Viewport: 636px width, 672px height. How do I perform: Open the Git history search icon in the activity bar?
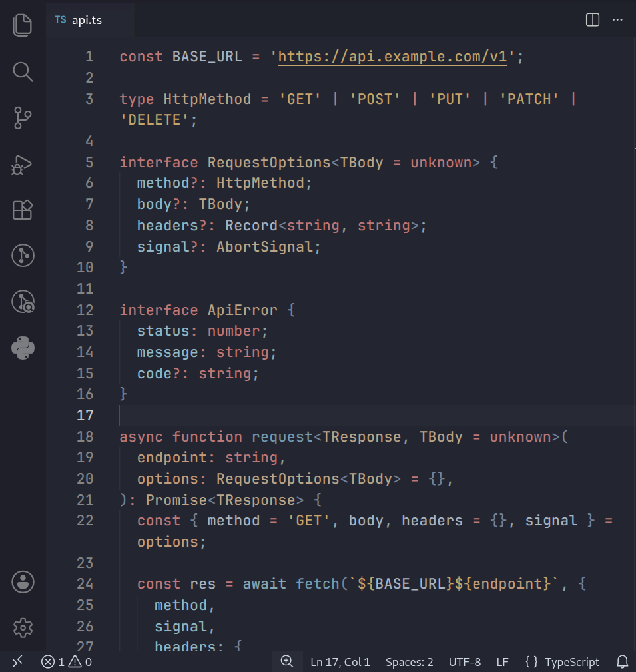pos(23,302)
